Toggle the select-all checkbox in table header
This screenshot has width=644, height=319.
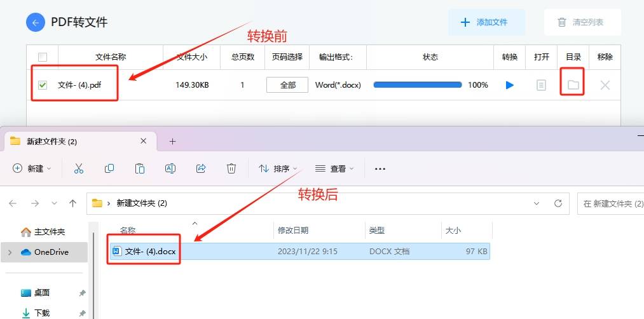(43, 57)
